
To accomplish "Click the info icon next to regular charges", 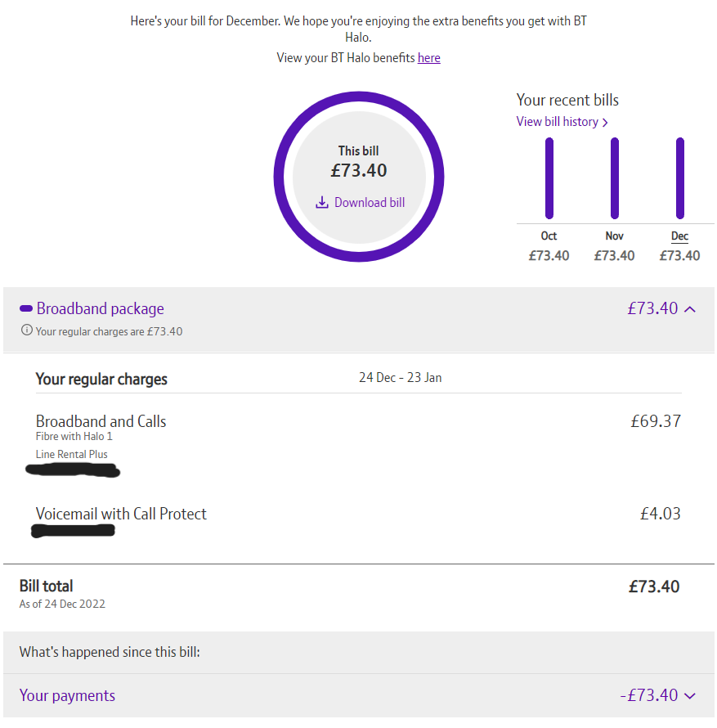I will [x=27, y=330].
